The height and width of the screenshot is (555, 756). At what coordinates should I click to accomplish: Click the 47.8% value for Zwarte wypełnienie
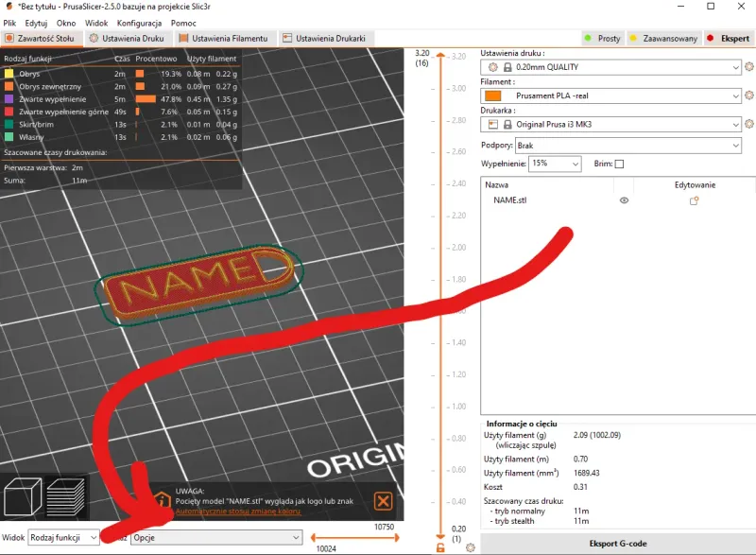pos(171,99)
